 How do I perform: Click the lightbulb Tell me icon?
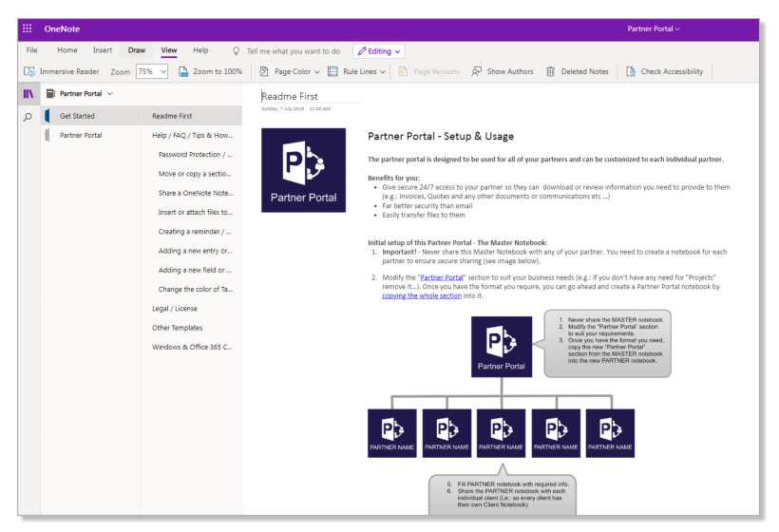click(237, 50)
